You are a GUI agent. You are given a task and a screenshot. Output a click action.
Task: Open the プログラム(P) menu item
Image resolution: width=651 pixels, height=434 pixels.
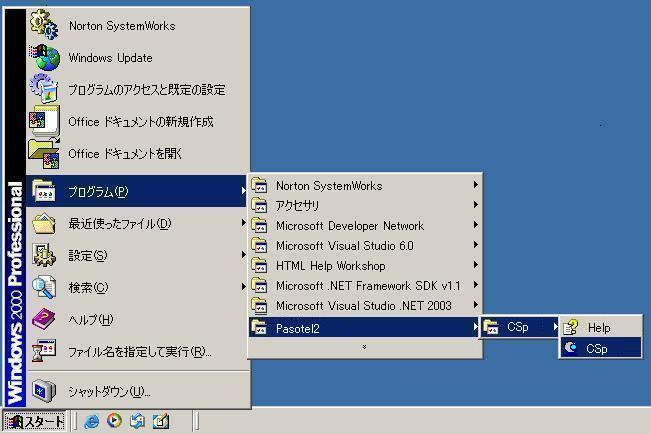[x=137, y=191]
